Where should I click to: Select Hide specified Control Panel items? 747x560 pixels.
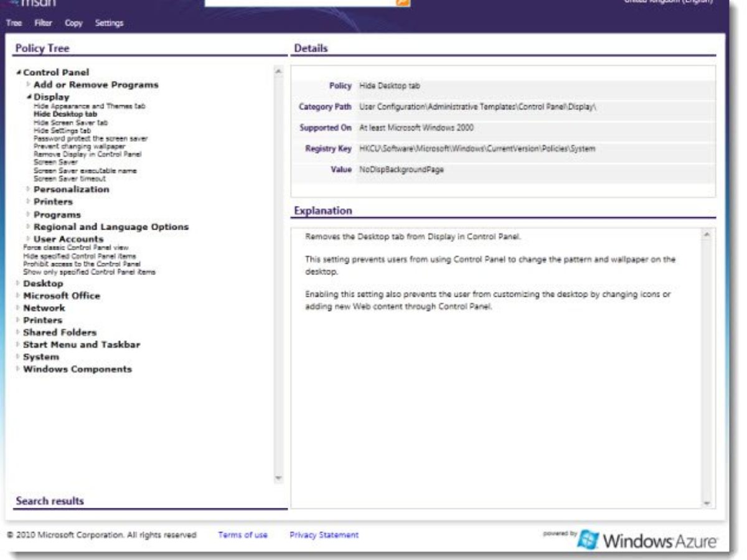[80, 256]
